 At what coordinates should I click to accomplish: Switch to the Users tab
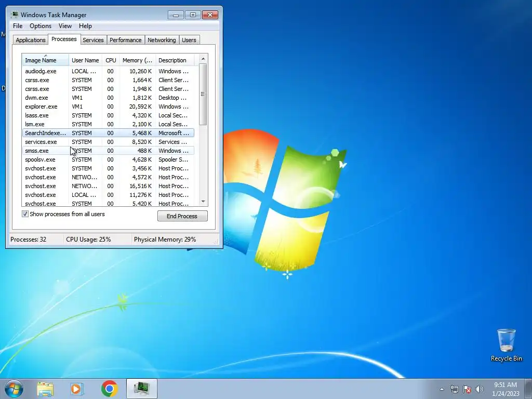pos(189,40)
